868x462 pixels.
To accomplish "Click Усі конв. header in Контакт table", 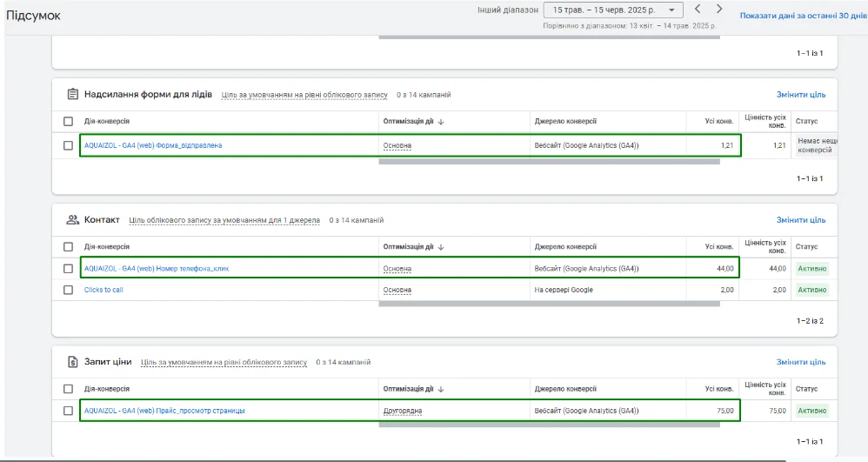I will pos(719,246).
